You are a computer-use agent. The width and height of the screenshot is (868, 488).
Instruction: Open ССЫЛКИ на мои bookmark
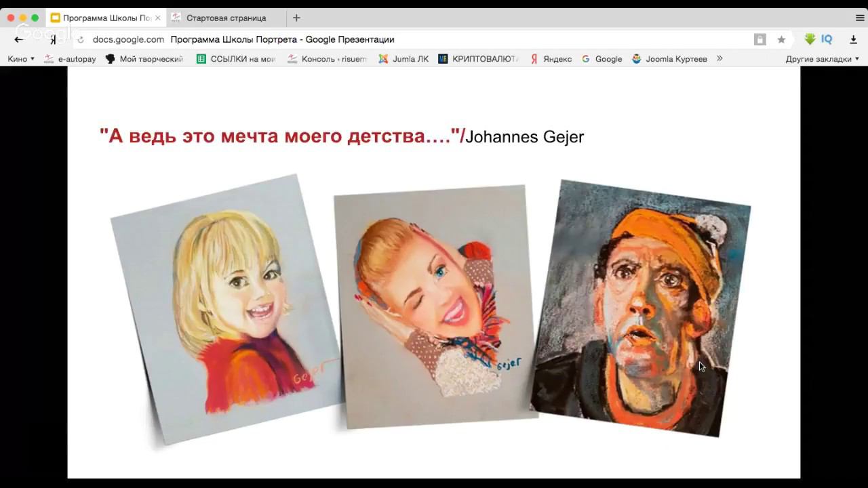point(236,59)
